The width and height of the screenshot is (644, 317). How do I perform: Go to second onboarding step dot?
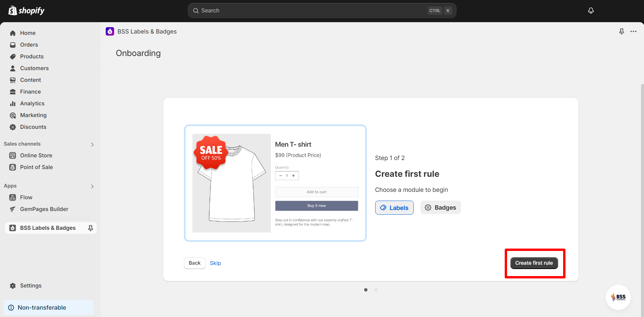click(376, 290)
